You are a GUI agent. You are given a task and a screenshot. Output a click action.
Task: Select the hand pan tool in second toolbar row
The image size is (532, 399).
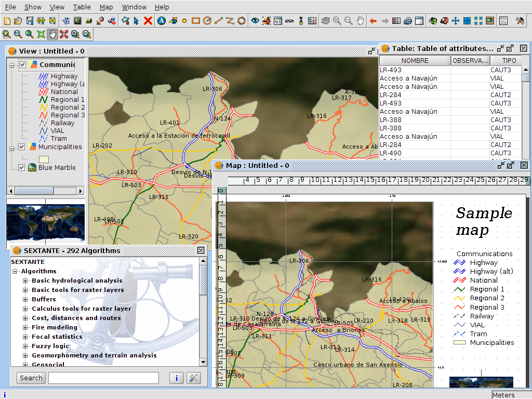(52, 34)
